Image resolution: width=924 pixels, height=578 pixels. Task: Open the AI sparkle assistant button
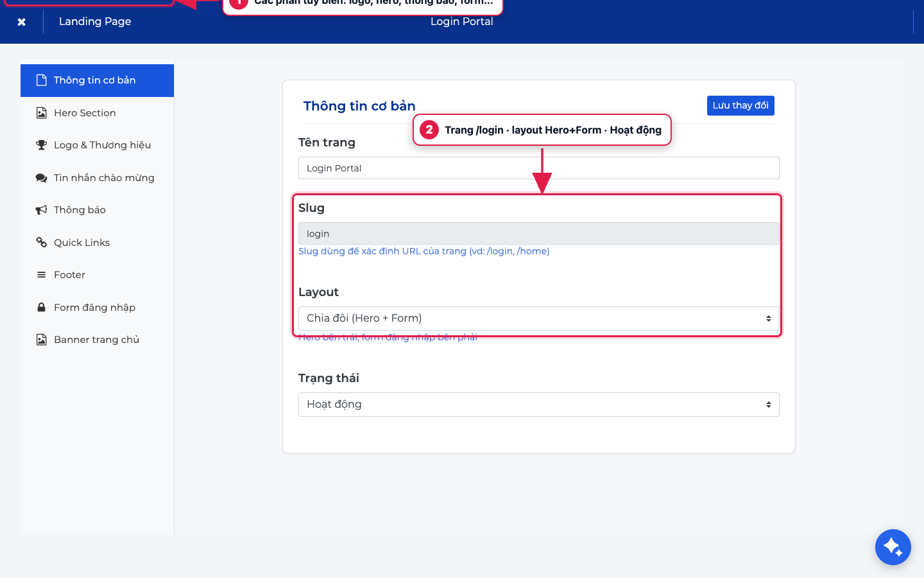[893, 547]
